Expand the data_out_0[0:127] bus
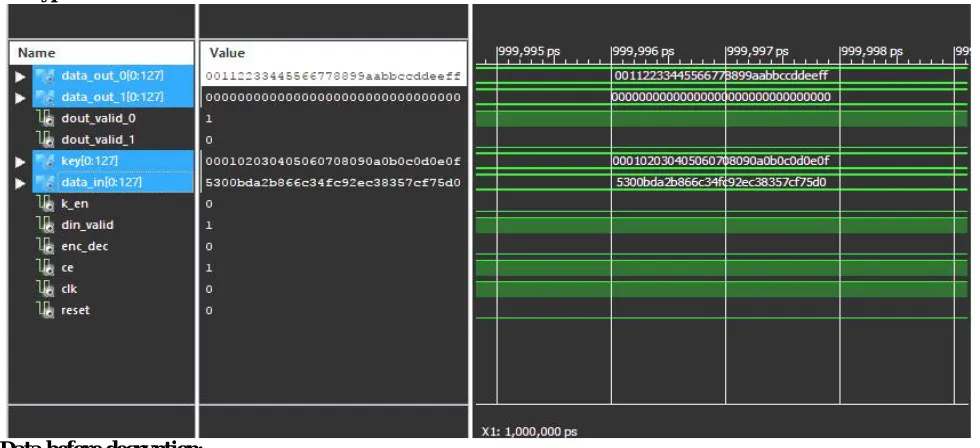The image size is (980, 448). (20, 77)
